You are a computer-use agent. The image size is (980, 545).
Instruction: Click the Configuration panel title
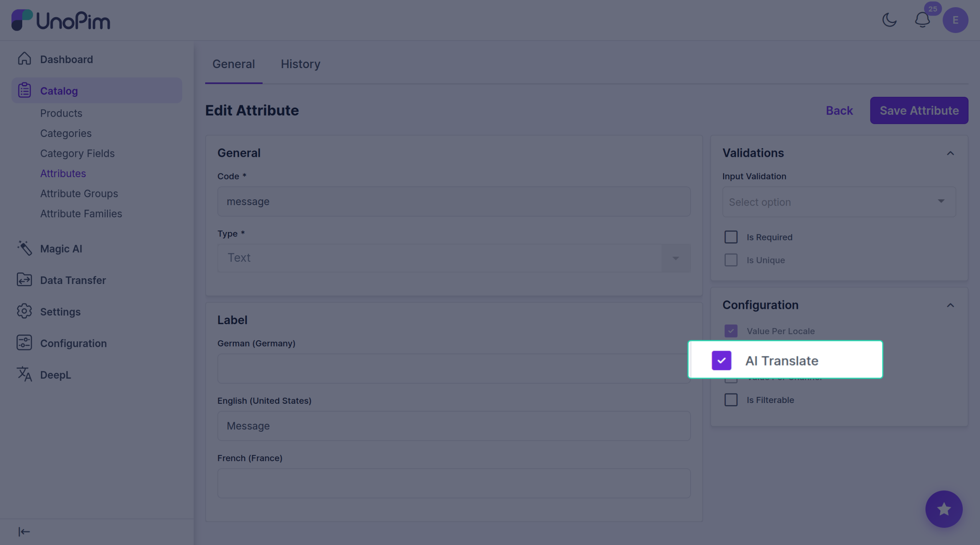point(760,305)
